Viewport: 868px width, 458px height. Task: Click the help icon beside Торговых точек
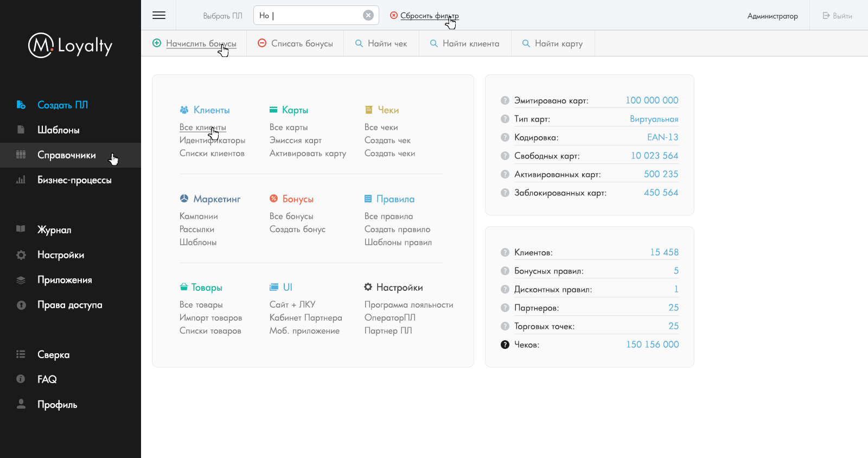tap(505, 326)
